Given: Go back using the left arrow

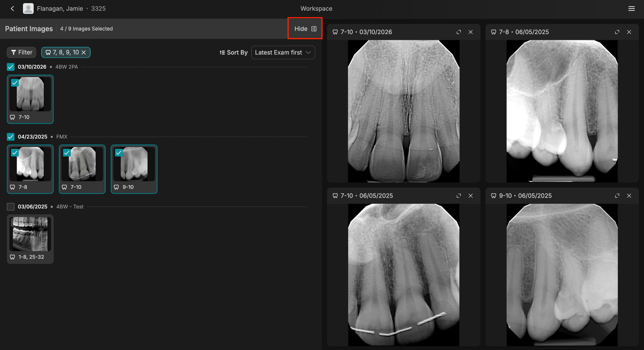Looking at the screenshot, I should point(13,8).
